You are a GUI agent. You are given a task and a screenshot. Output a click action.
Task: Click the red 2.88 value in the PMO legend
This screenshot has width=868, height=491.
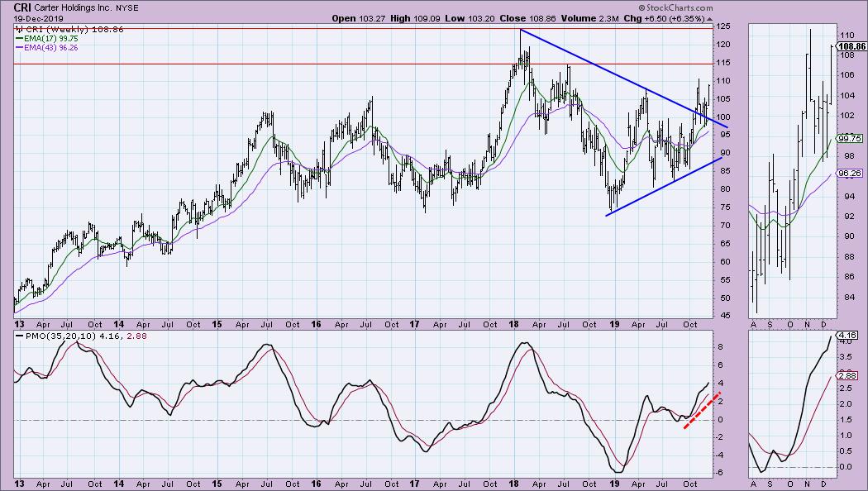point(138,336)
